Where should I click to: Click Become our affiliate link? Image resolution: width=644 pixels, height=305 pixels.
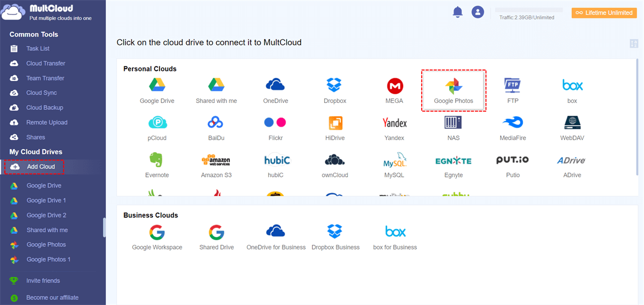click(52, 297)
